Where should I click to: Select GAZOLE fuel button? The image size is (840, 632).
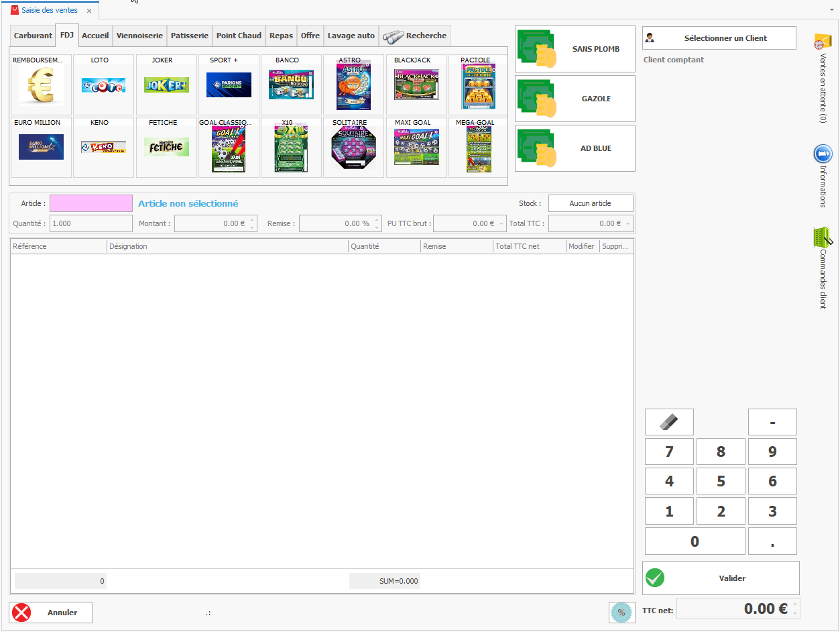[575, 99]
